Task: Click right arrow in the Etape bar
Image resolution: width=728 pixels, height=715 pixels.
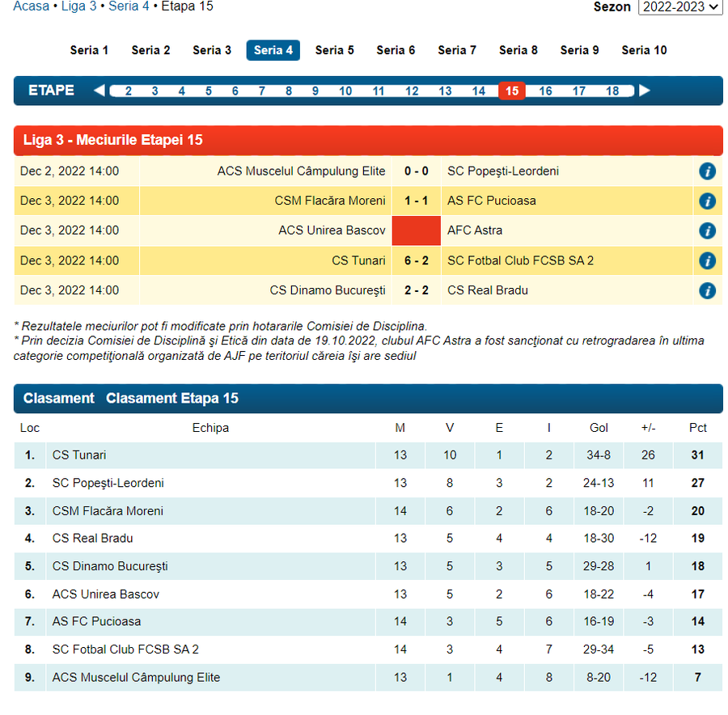Action: (645, 91)
